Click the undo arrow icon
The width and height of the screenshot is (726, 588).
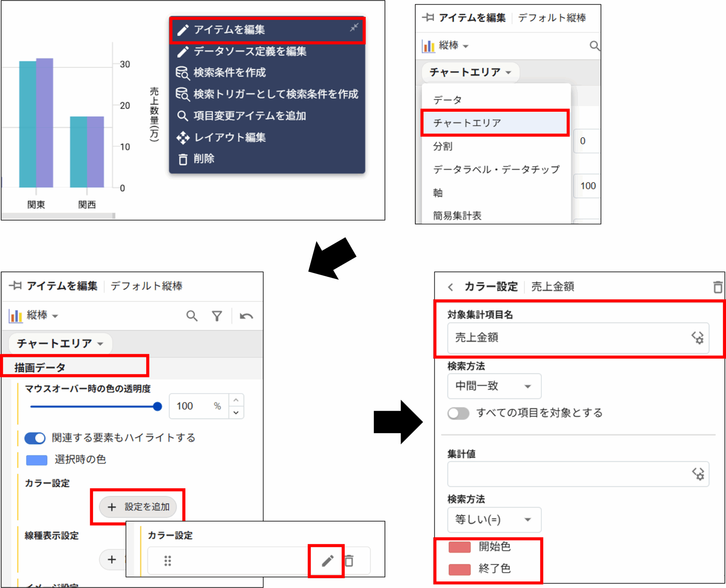[246, 316]
